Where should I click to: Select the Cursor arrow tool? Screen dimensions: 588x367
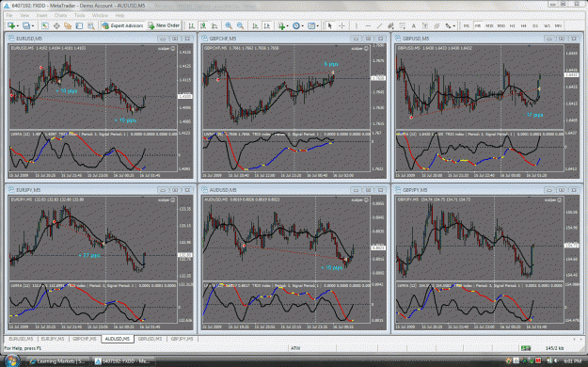pyautogui.click(x=330, y=25)
